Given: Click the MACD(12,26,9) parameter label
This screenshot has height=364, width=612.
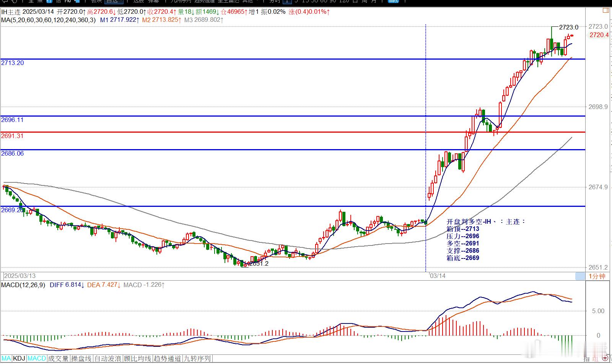Looking at the screenshot, I should [23, 285].
